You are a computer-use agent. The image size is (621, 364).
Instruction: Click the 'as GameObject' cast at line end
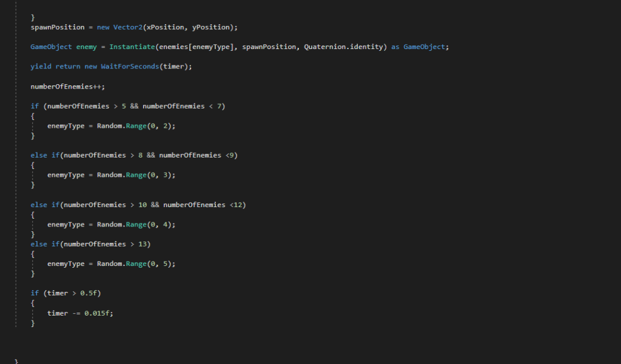point(420,47)
